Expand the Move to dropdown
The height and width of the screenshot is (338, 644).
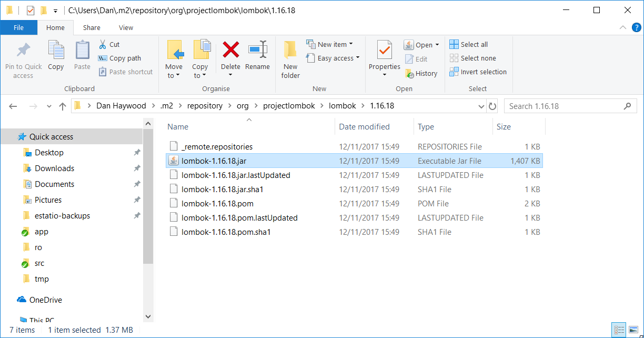[174, 75]
